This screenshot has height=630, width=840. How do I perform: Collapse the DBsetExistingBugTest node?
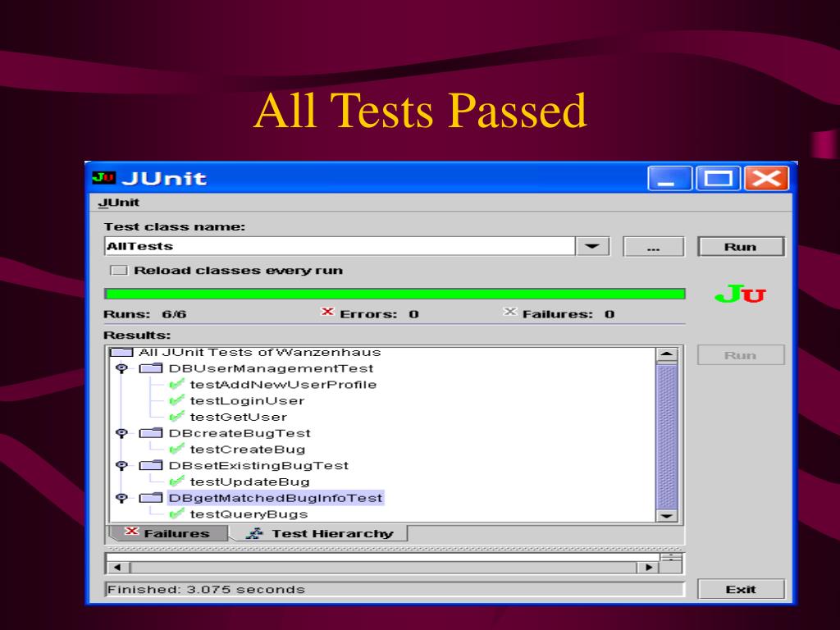pos(121,466)
